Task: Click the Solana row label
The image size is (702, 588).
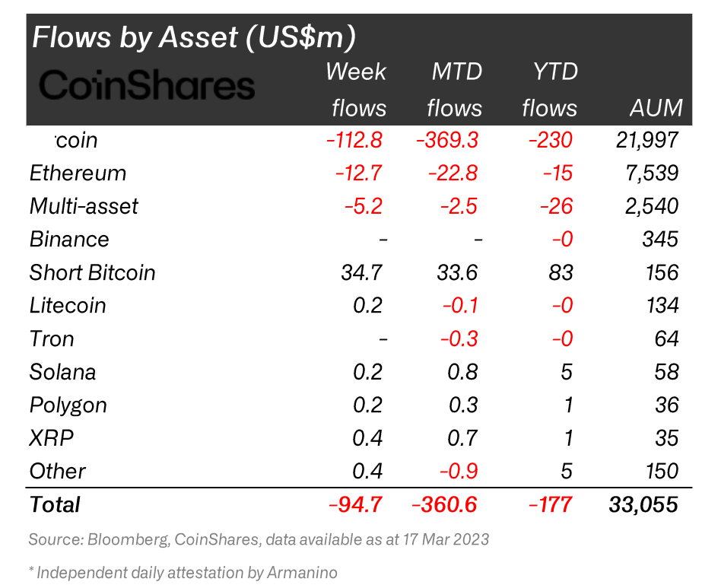Action: tap(63, 372)
